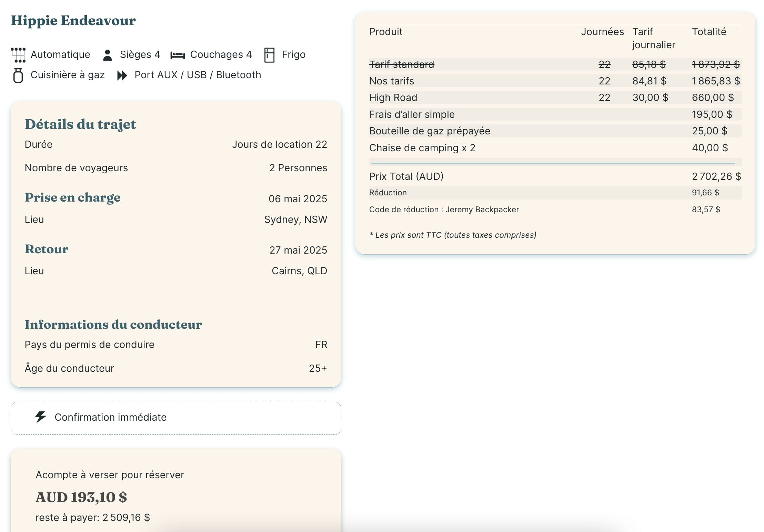Image resolution: width=764 pixels, height=532 pixels.
Task: Click the Détails du trajet heading
Action: [80, 124]
